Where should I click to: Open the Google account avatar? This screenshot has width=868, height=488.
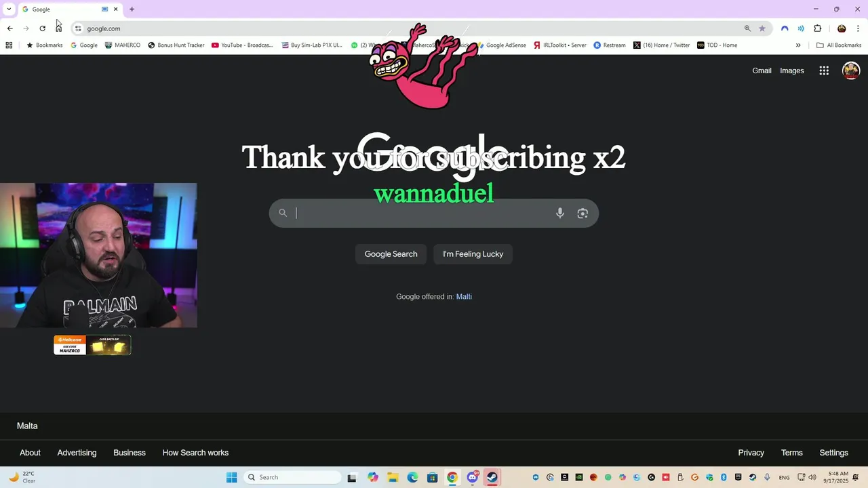tap(851, 70)
